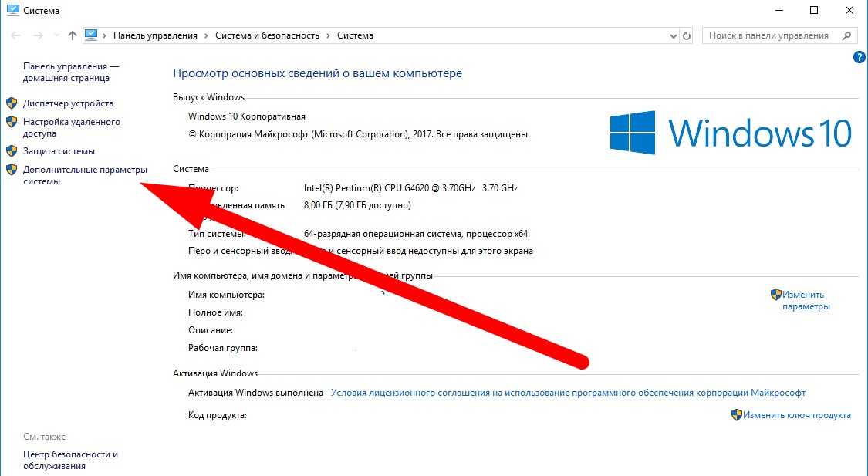The width and height of the screenshot is (868, 476).
Task: Click the computer icon in the address bar
Action: (91, 35)
